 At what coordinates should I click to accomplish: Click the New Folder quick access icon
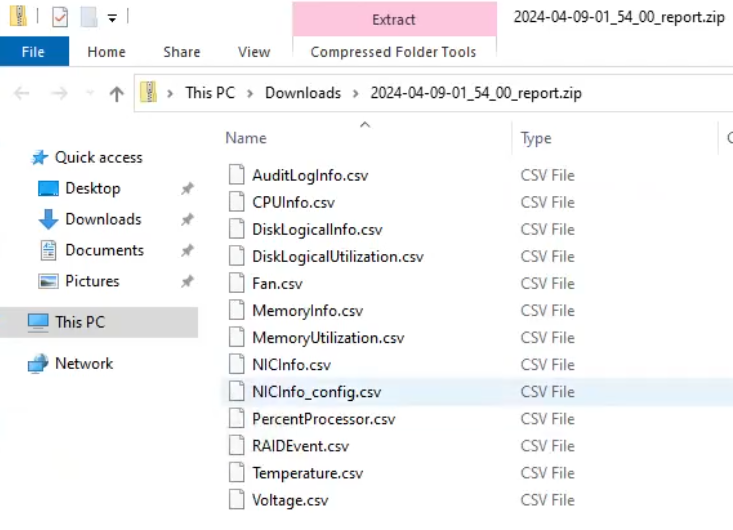[87, 18]
